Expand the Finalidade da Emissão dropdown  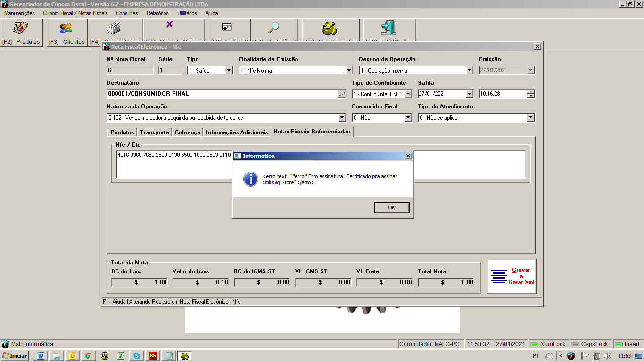(349, 71)
